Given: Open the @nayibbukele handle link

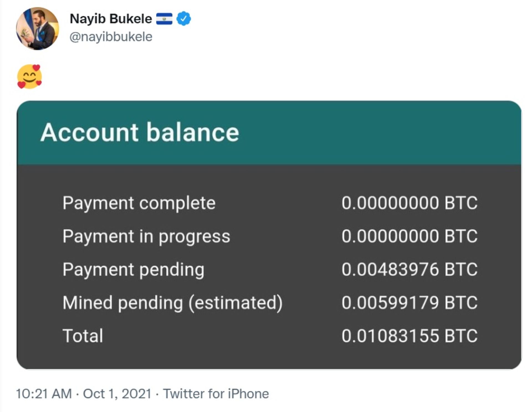Looking at the screenshot, I should pos(111,37).
